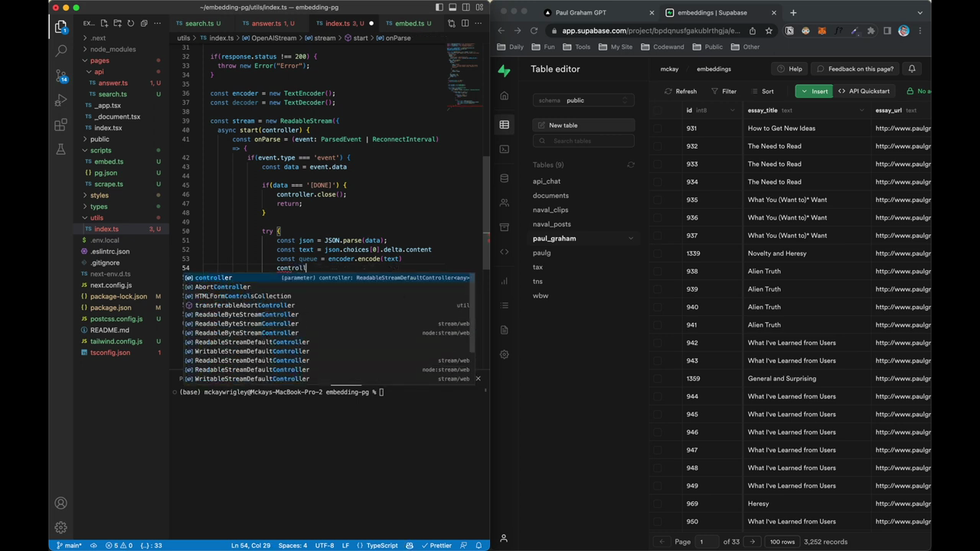The width and height of the screenshot is (980, 551).
Task: Click the main* git branch in status bar
Action: pyautogui.click(x=69, y=546)
